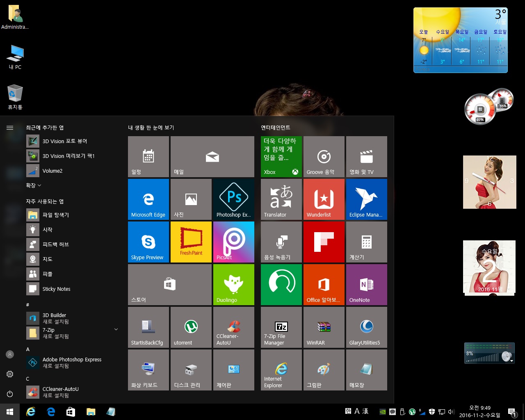Open CCleaner-AutoU tile
This screenshot has height=420, width=525.
[x=234, y=327]
